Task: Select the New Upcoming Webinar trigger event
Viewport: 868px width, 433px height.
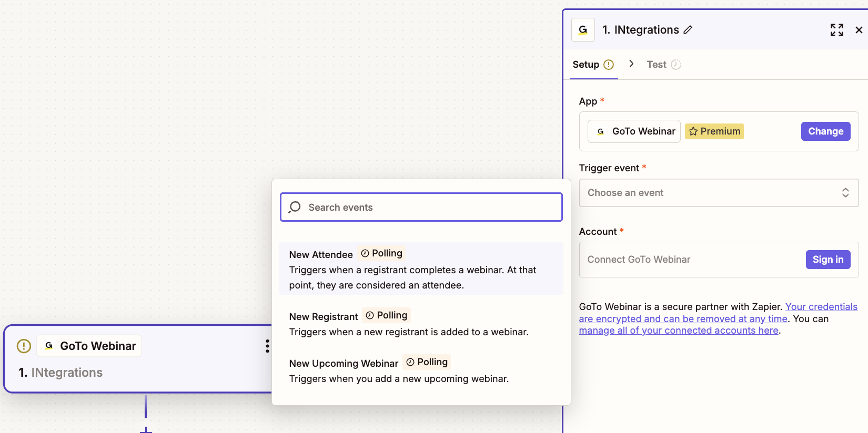Action: (x=421, y=370)
